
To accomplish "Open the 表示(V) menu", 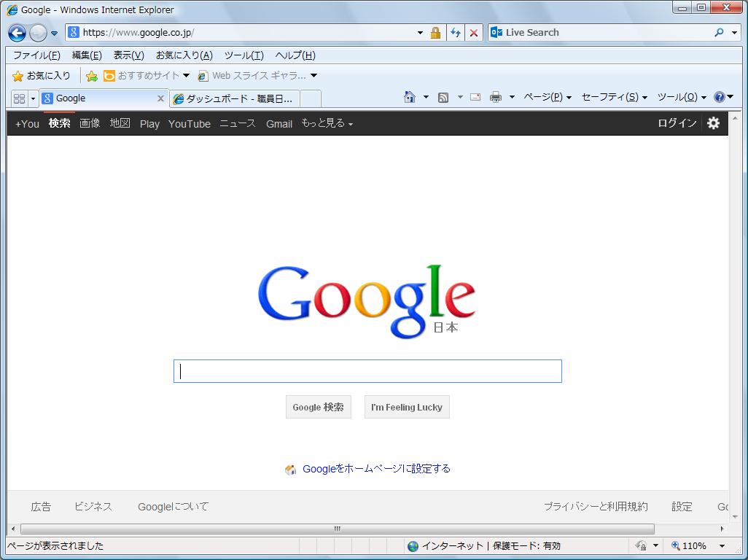I will 128,55.
